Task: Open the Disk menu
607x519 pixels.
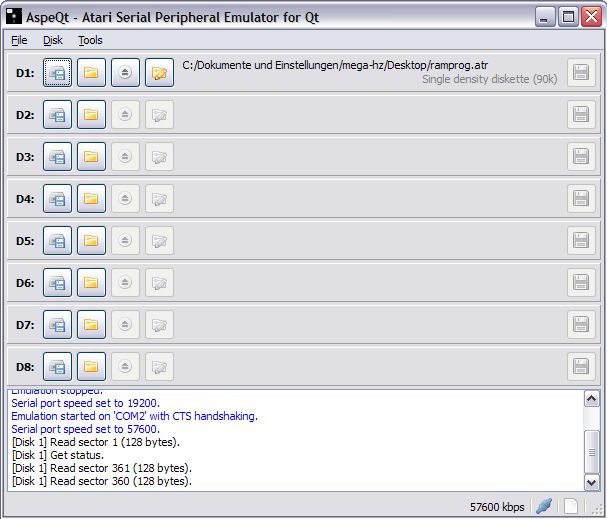Action: (x=53, y=40)
